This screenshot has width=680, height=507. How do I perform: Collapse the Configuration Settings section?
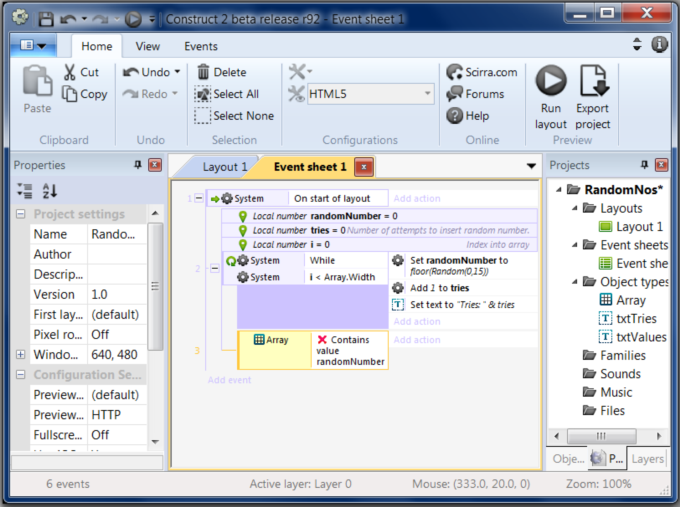(20, 374)
